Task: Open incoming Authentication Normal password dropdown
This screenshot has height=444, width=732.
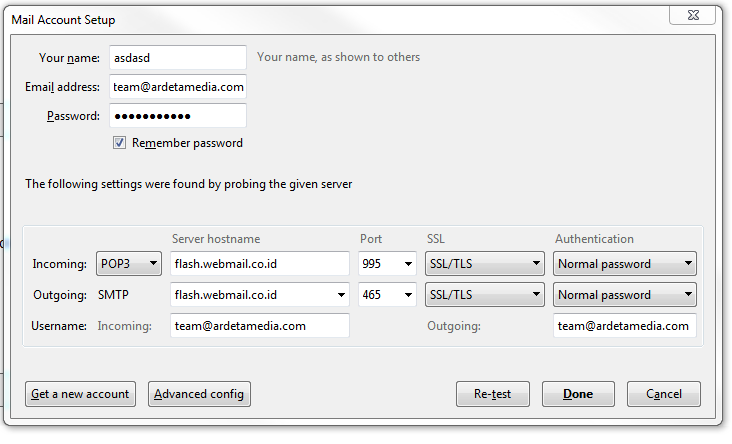Action: coord(624,264)
